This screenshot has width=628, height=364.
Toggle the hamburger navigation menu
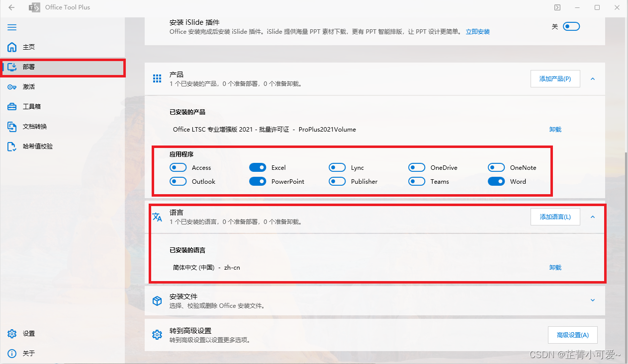pos(12,27)
